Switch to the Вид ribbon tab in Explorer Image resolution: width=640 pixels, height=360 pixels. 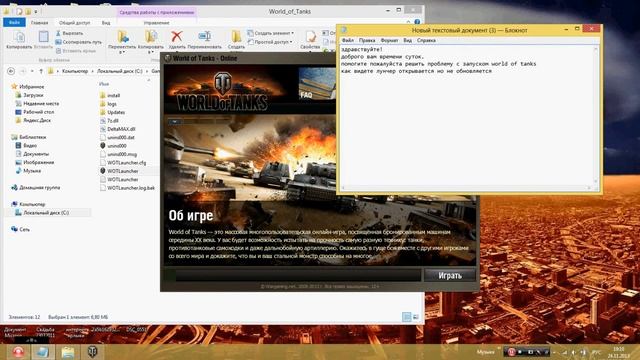[106, 23]
